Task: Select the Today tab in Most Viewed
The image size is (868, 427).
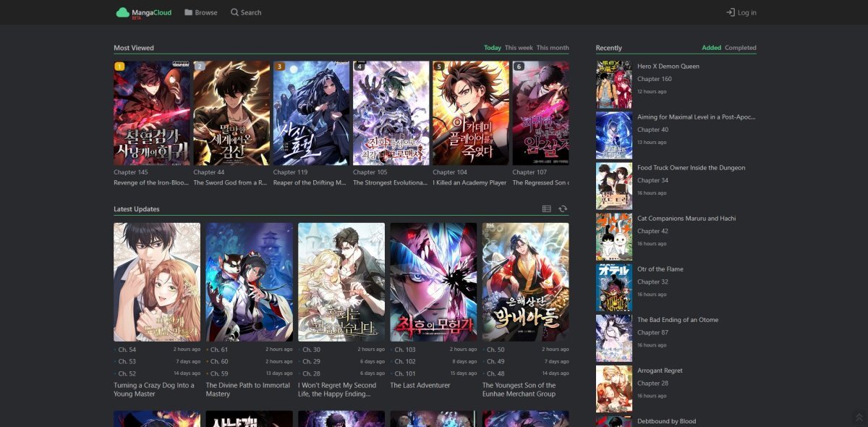Action: 493,48
